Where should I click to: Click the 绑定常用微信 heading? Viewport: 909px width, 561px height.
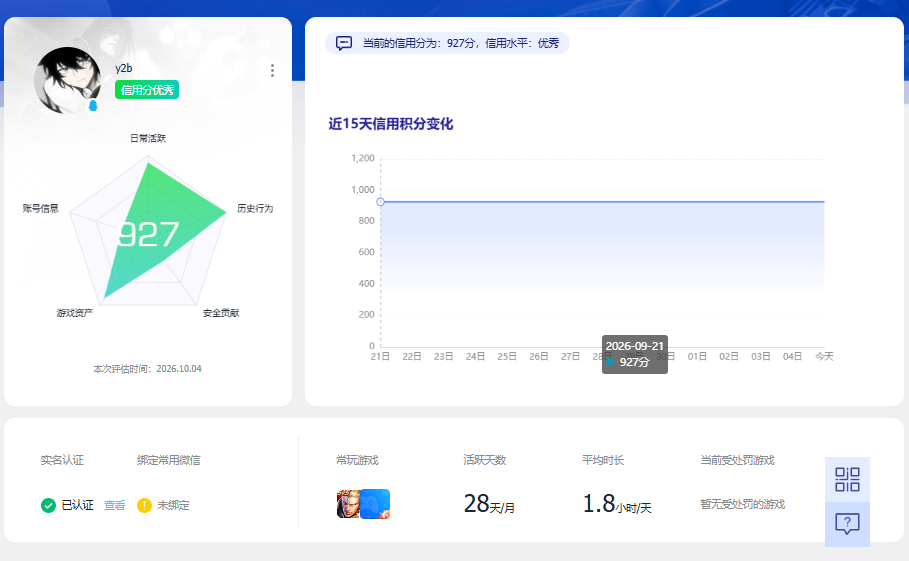pos(169,460)
